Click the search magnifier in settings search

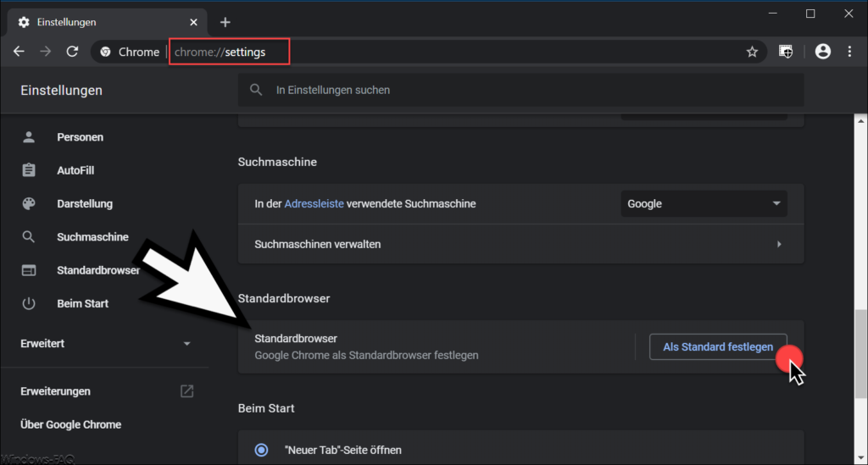point(256,90)
